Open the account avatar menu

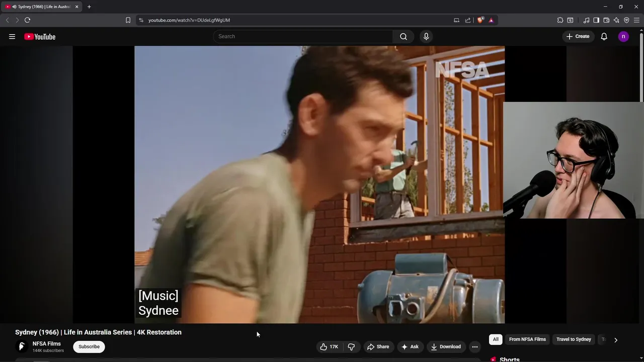tap(623, 36)
